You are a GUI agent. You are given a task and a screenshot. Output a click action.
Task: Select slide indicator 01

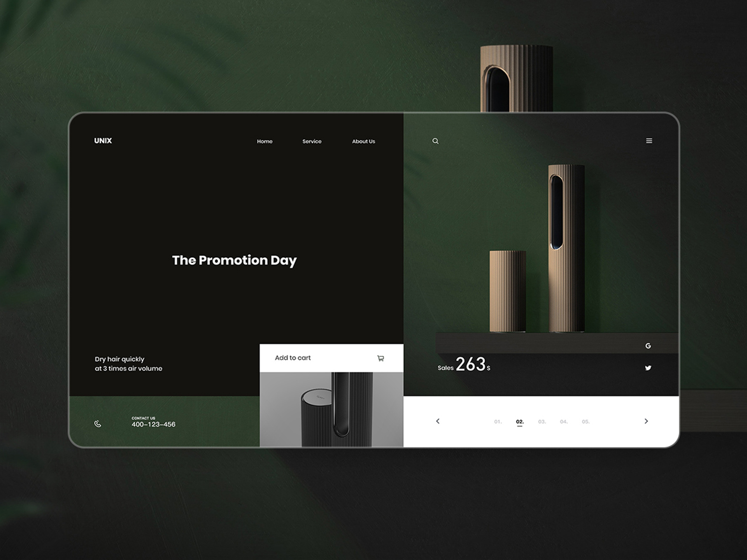pyautogui.click(x=498, y=421)
